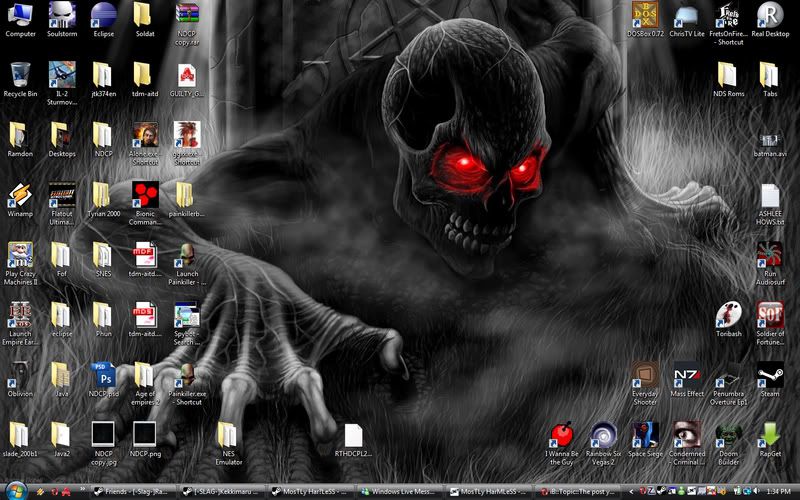Click the 1:34 PM taskbar clock
This screenshot has width=800, height=500.
(x=779, y=491)
